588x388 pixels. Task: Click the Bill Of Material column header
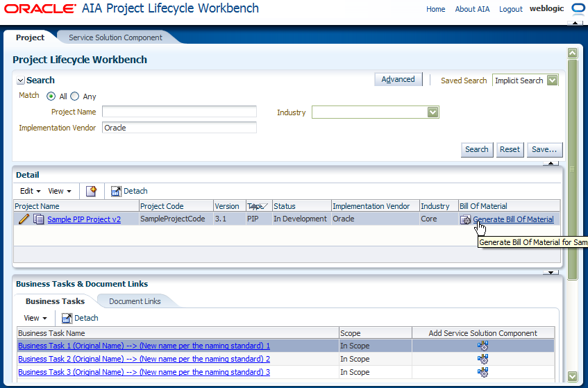[510, 206]
